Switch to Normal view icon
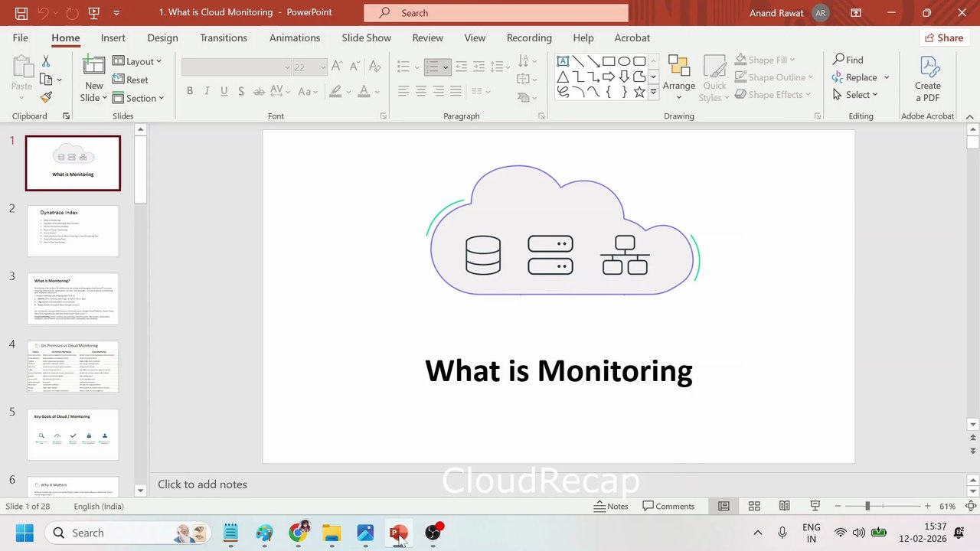This screenshot has height=551, width=980. click(724, 506)
